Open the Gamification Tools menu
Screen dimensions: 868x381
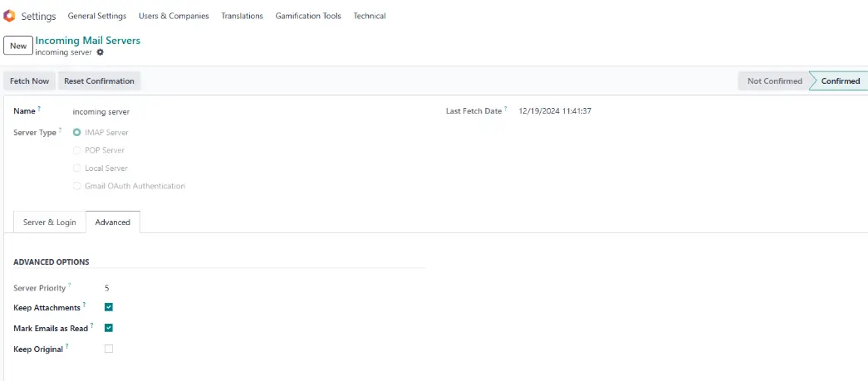pos(308,16)
